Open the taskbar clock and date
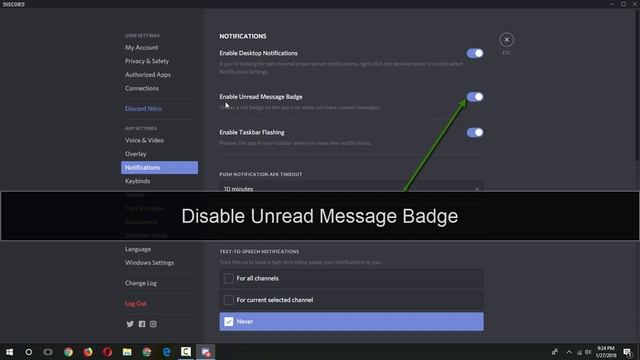This screenshot has width=640, height=360. 606,352
